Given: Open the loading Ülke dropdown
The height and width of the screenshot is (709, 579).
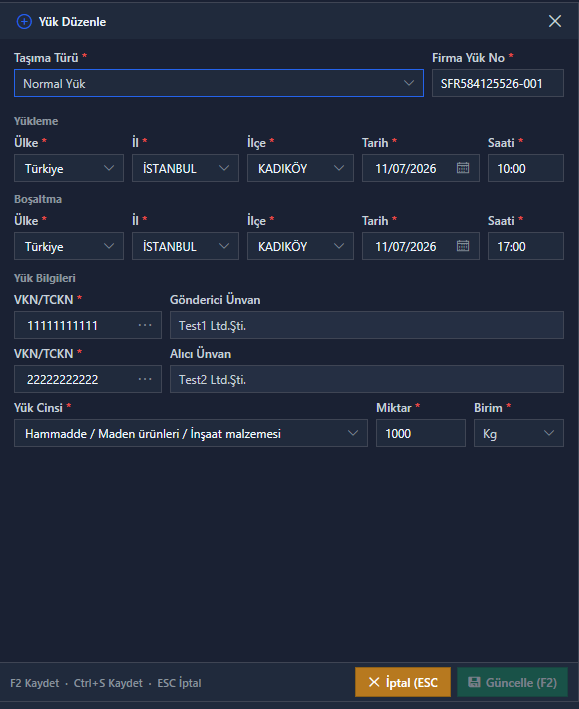Looking at the screenshot, I should pos(69,168).
